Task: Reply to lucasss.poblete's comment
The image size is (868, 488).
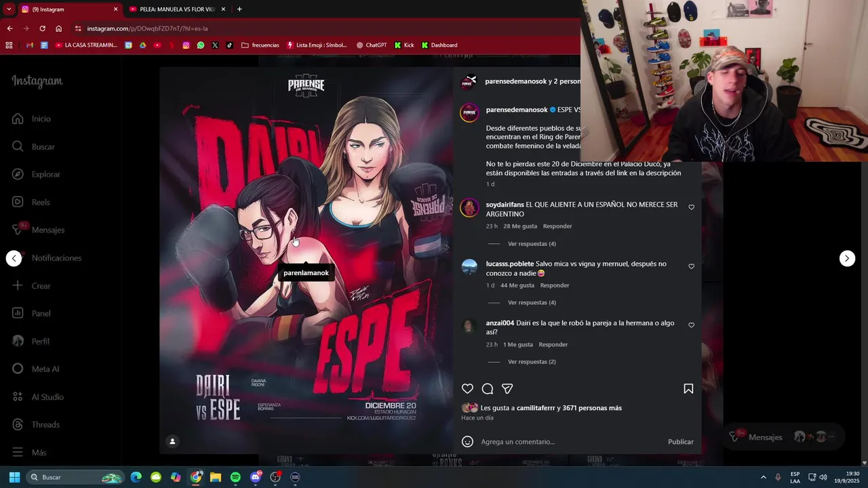Action: click(555, 285)
